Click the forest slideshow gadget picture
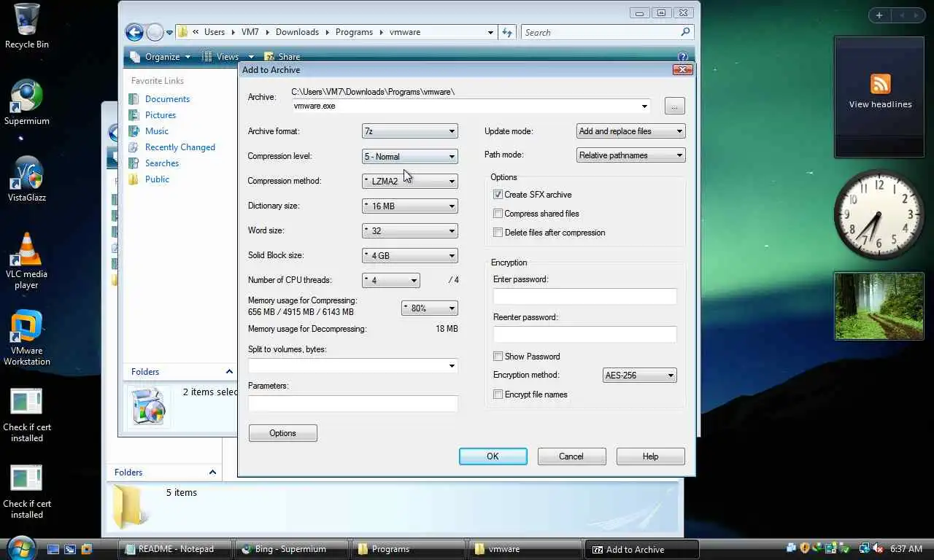This screenshot has width=934, height=560. coord(879,306)
